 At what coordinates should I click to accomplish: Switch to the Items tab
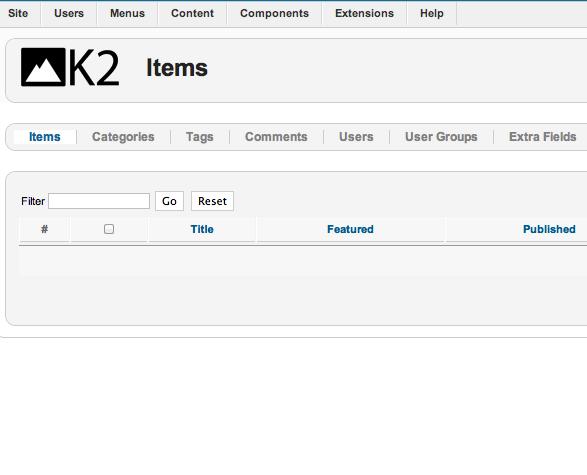click(x=45, y=137)
